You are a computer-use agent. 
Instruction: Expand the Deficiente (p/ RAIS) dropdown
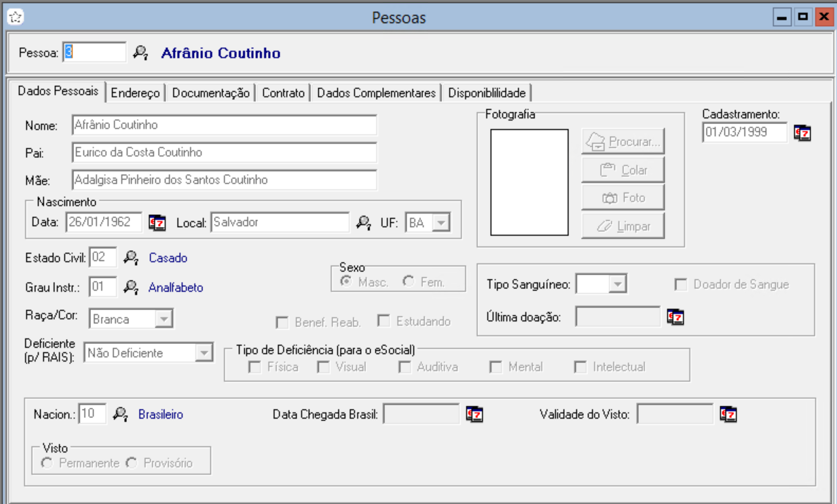pos(204,352)
